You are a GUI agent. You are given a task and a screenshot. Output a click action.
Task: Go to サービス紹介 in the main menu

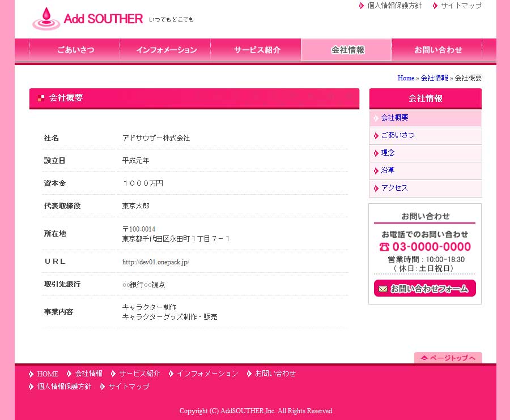(256, 50)
